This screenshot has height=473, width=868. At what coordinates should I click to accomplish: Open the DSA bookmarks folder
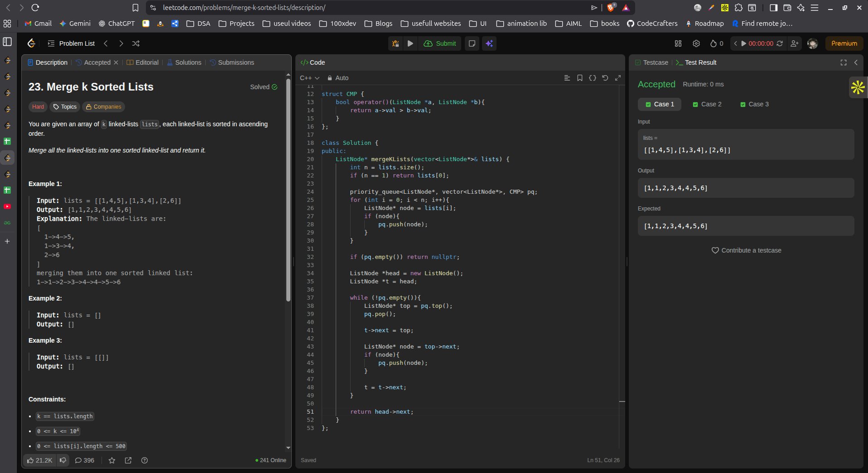tap(198, 24)
